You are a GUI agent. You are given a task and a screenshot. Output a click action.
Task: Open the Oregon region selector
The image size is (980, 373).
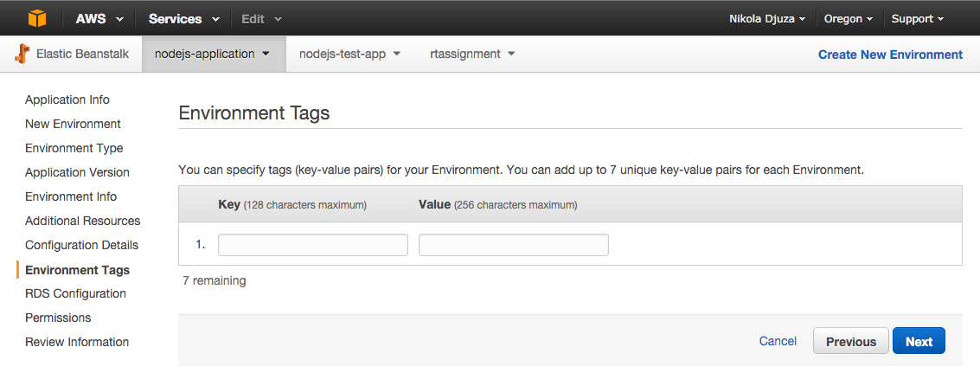coord(849,19)
